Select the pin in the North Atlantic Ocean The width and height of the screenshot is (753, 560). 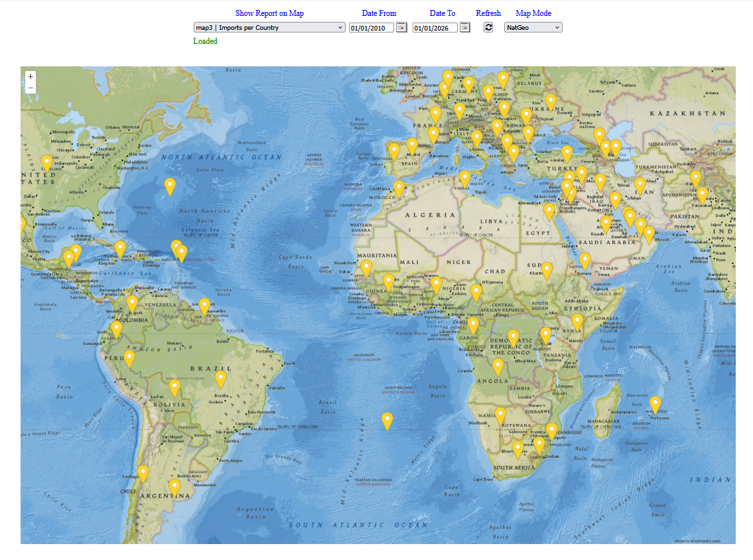pos(170,186)
